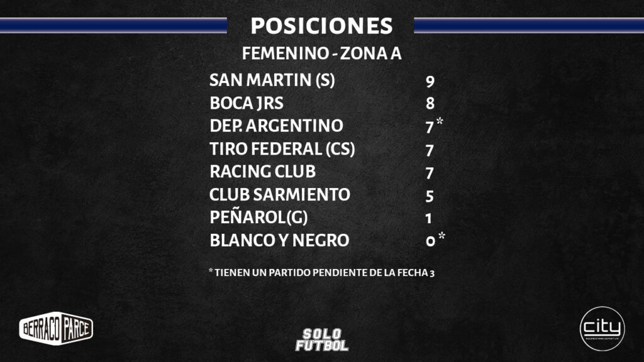Viewport: 644px width, 362px height.
Task: Click San Martin's 9 points value
Action: click(430, 82)
